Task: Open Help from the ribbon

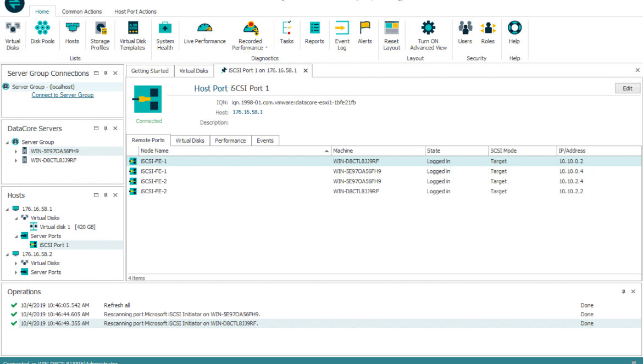Action: click(514, 33)
